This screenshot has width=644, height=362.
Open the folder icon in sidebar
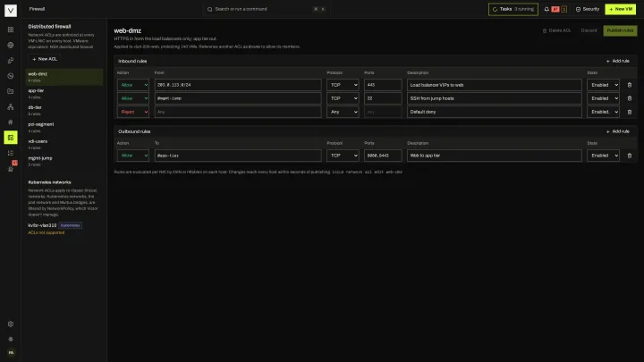(x=11, y=91)
